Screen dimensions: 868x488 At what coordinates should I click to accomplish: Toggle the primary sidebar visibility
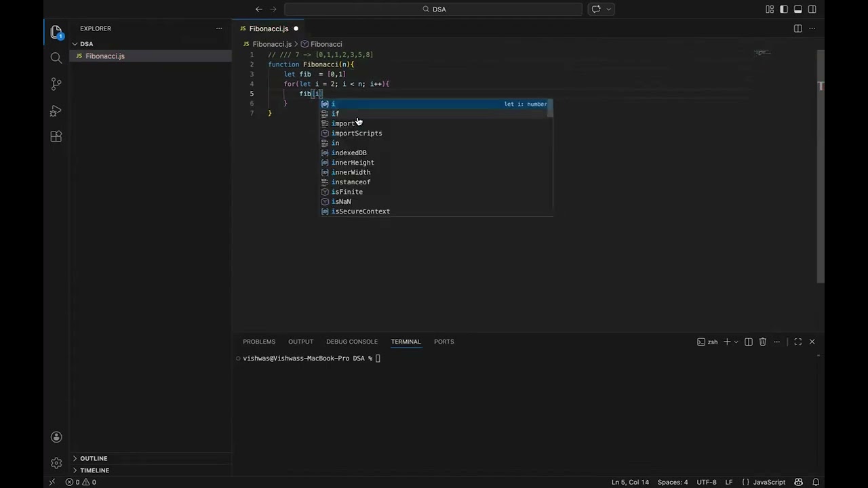tap(784, 9)
